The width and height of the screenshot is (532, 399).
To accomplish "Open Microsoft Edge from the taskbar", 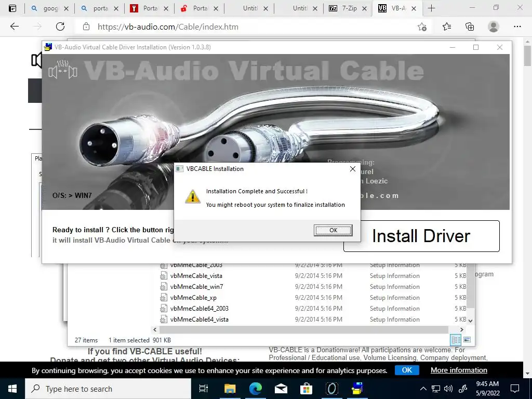I will [256, 389].
